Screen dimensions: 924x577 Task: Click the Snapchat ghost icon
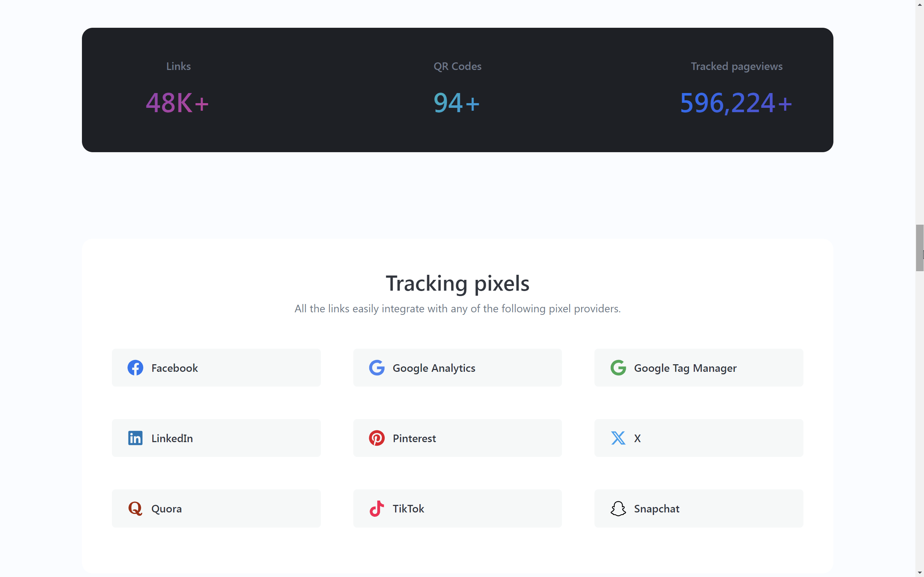[x=618, y=508]
